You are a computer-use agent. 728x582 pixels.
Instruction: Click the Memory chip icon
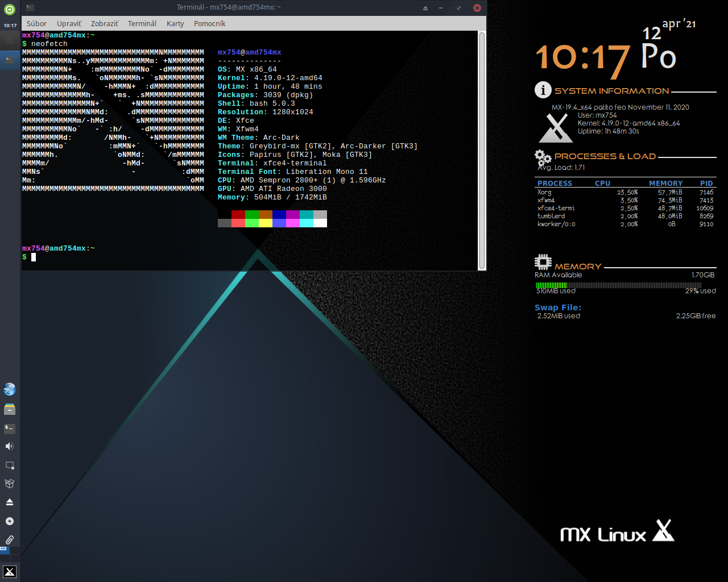[x=543, y=262]
